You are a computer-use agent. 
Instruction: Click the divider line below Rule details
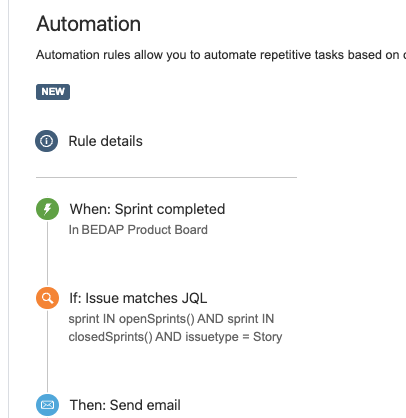point(166,177)
